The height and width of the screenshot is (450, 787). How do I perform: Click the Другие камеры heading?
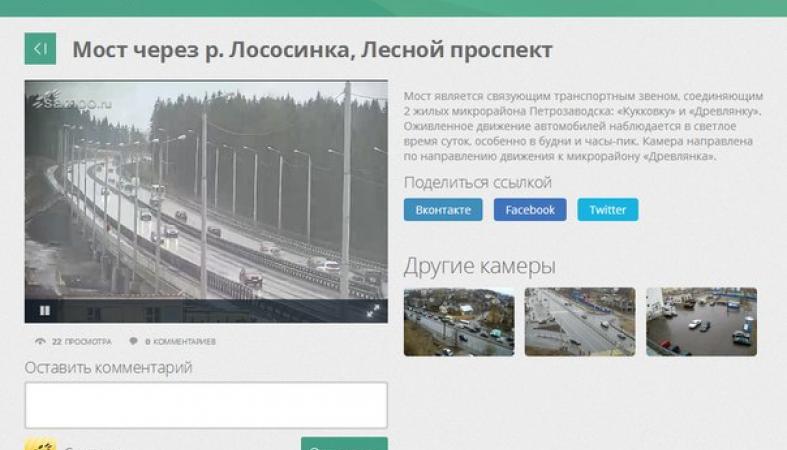click(x=479, y=266)
